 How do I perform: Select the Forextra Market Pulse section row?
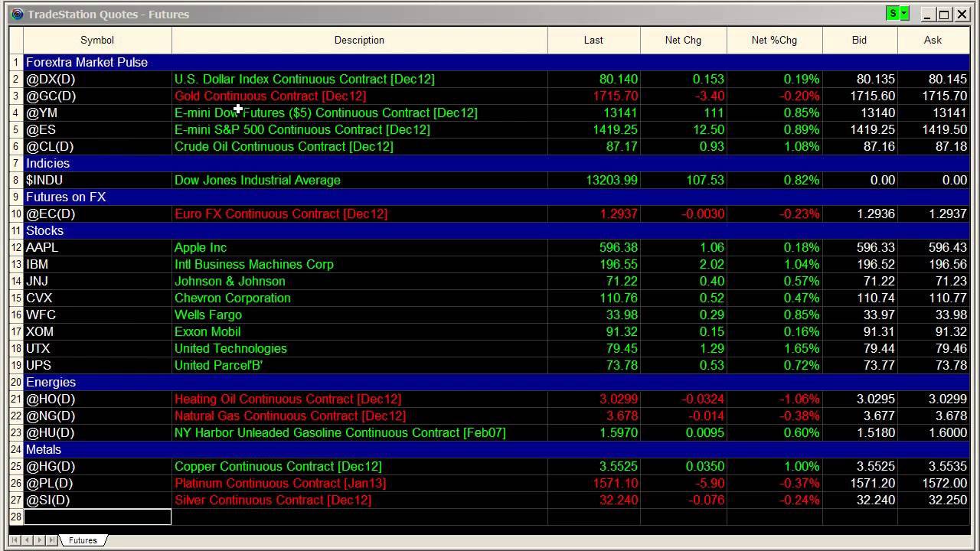pyautogui.click(x=496, y=62)
